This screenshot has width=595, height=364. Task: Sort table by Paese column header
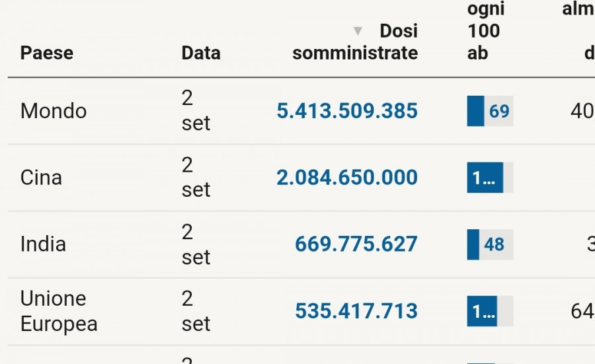47,53
